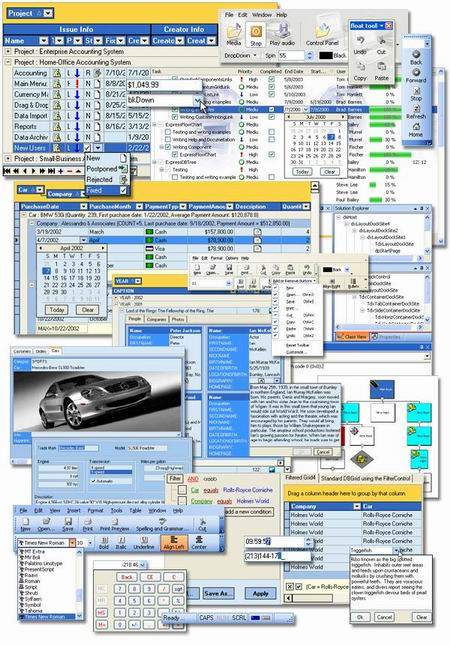The image size is (450, 646).
Task: Click the Filter button above filter conditions
Action: click(175, 479)
